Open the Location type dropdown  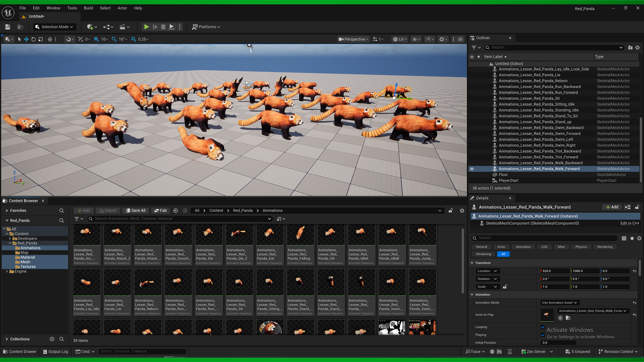[487, 271]
